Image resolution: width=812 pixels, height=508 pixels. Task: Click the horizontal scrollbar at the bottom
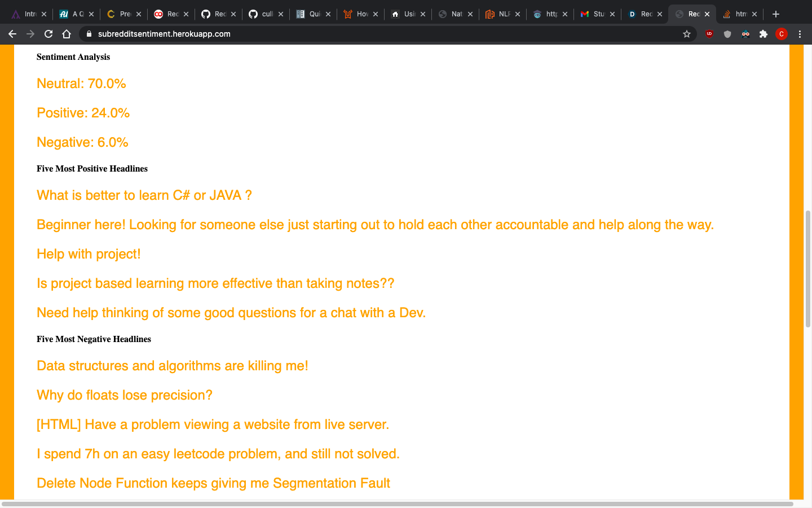pyautogui.click(x=397, y=503)
